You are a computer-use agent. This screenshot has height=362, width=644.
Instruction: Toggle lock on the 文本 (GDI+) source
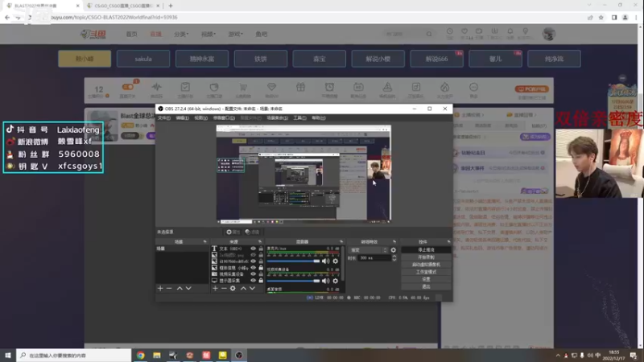click(x=261, y=249)
